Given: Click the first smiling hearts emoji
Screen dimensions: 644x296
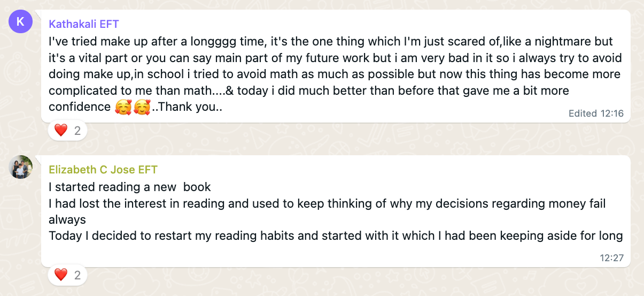Looking at the screenshot, I should (x=123, y=107).
